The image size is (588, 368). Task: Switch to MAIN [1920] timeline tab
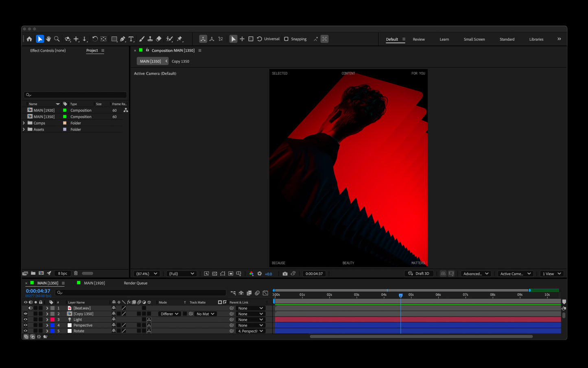tap(94, 283)
